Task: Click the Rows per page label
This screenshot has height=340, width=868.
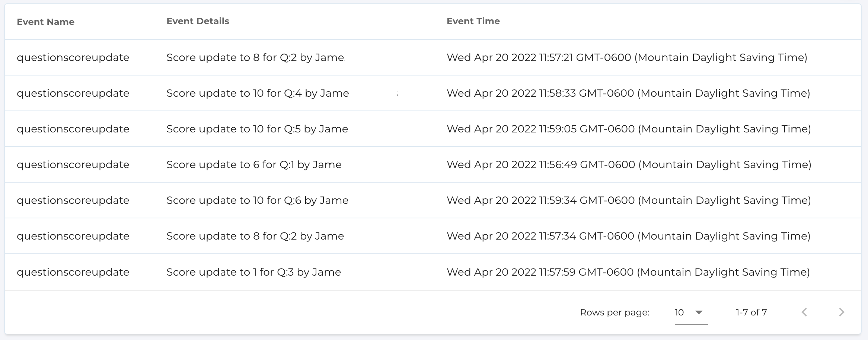Action: pos(615,312)
